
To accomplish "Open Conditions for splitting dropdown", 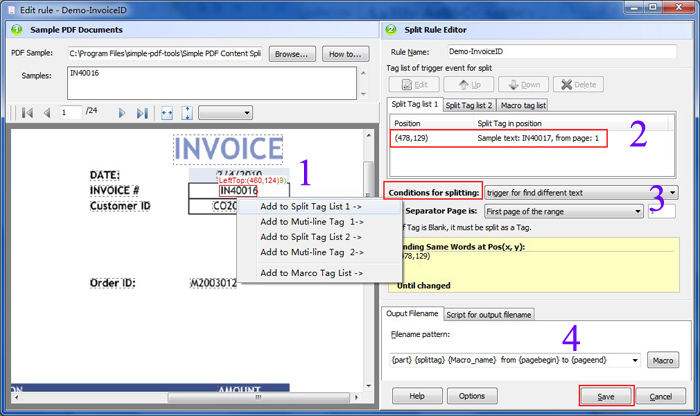I will pos(581,193).
